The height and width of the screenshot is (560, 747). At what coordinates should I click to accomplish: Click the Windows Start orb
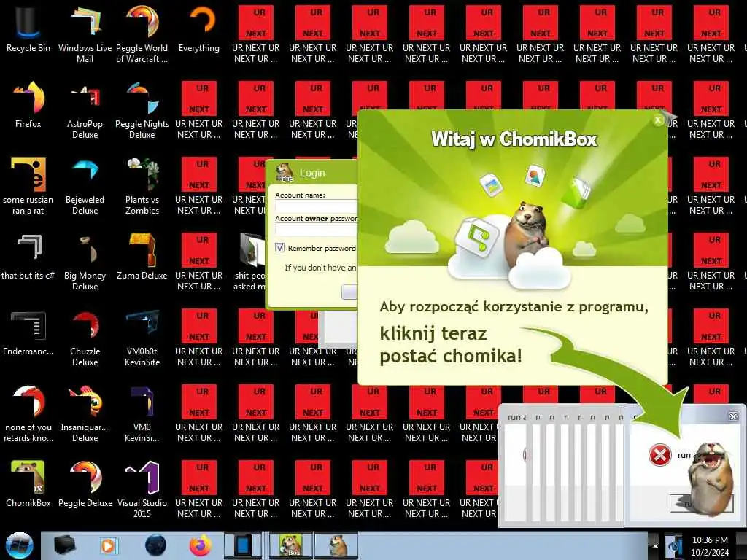(x=19, y=545)
